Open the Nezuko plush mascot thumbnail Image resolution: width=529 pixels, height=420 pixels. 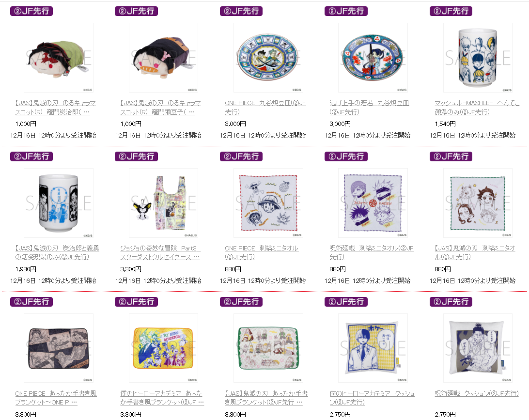(164, 58)
